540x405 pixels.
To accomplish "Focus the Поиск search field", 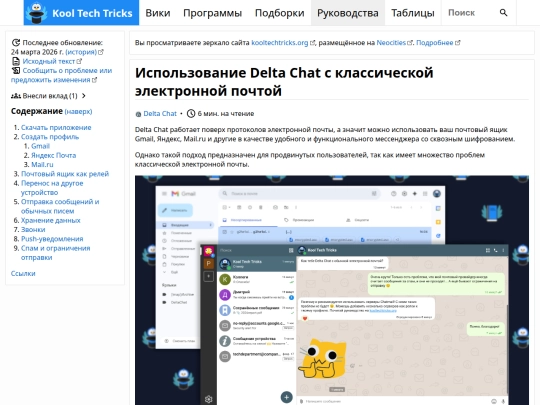I will (x=470, y=13).
